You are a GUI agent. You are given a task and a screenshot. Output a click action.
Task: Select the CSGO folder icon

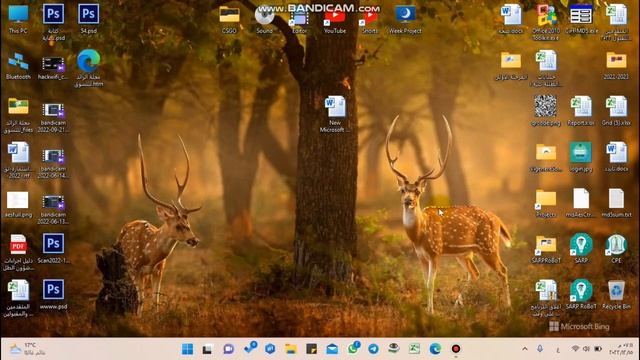pos(229,18)
